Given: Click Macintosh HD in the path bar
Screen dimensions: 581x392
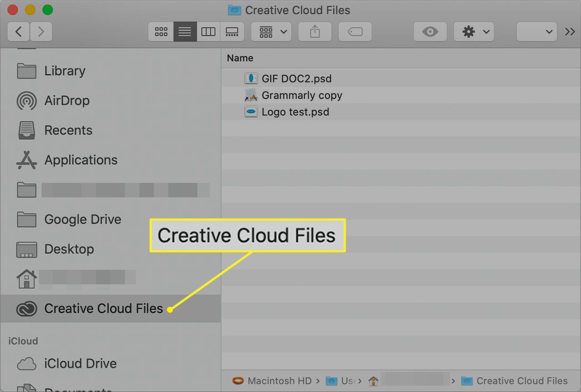Looking at the screenshot, I should 272,381.
